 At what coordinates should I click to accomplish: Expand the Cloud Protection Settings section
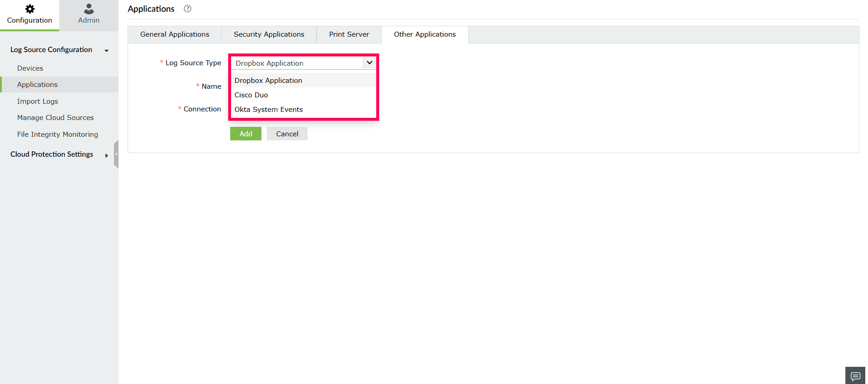coord(107,155)
